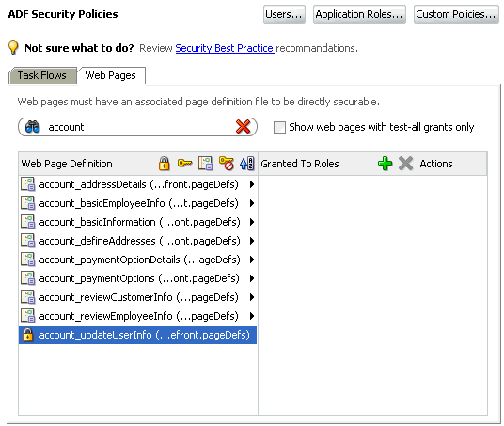Expand arrow for account_basicInformation

[252, 222]
